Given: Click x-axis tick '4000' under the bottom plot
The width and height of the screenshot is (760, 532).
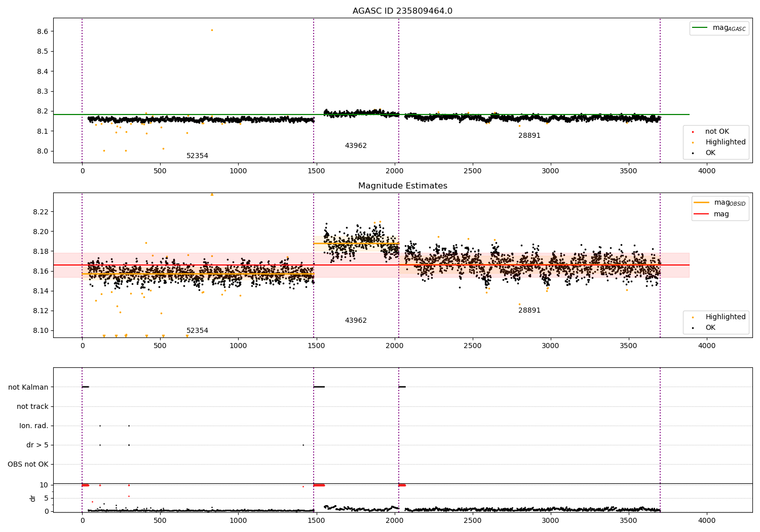Looking at the screenshot, I should tap(707, 521).
